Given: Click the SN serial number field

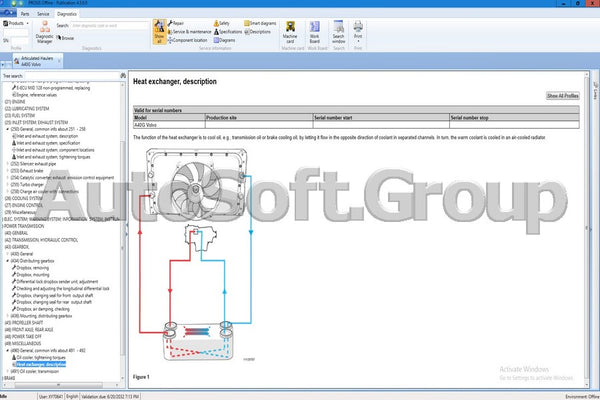Looking at the screenshot, I should click(20, 40).
